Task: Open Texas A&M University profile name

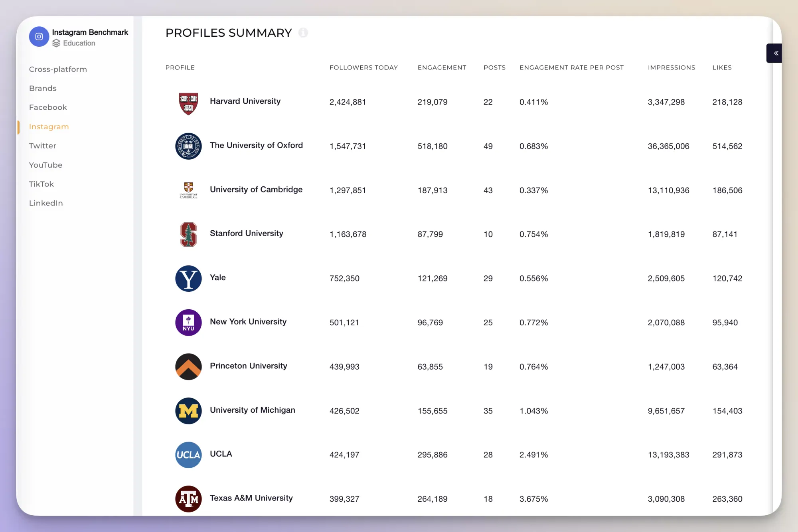Action: coord(251,498)
